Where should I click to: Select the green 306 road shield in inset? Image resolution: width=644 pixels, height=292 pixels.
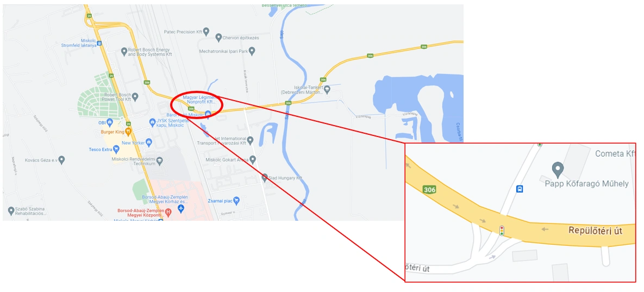(x=429, y=190)
